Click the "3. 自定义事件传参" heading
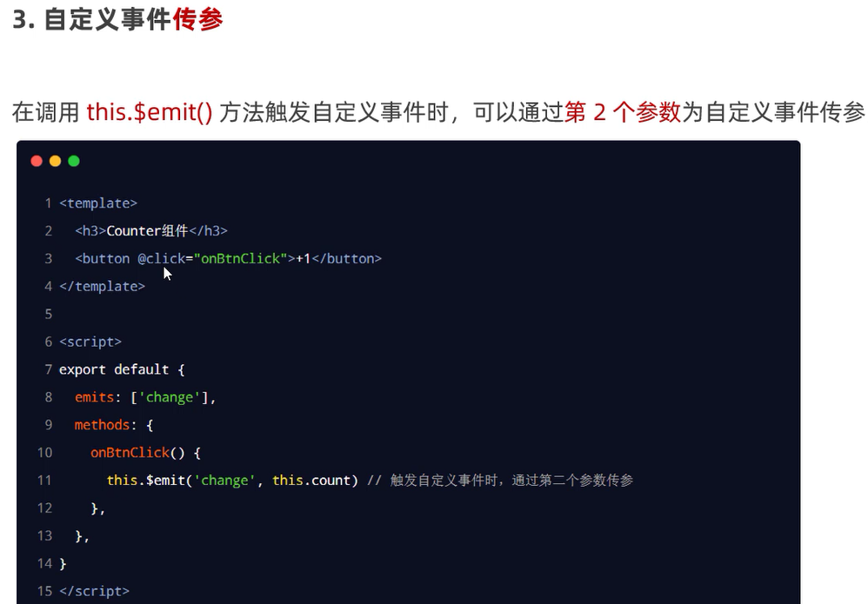This screenshot has height=604, width=868. 117,20
